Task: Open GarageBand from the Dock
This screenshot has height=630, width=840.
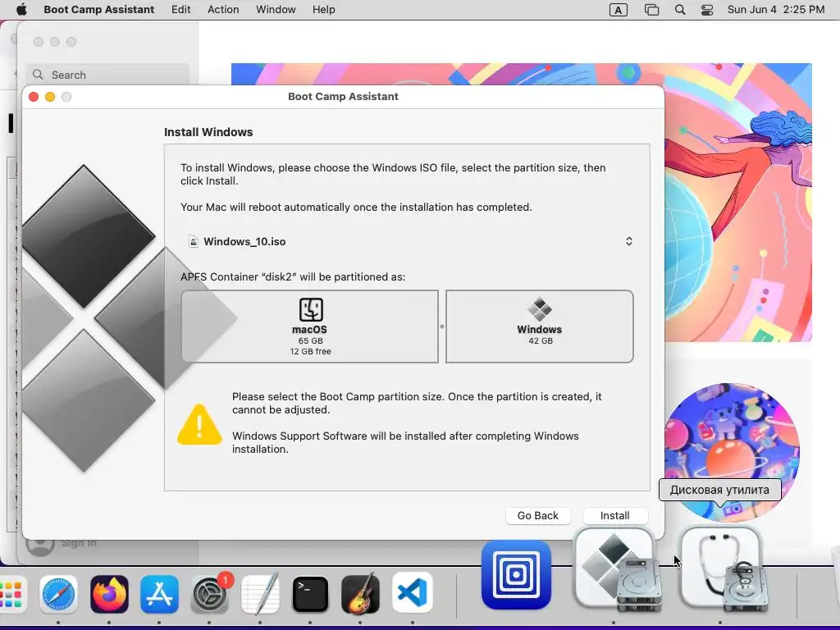Action: [361, 594]
